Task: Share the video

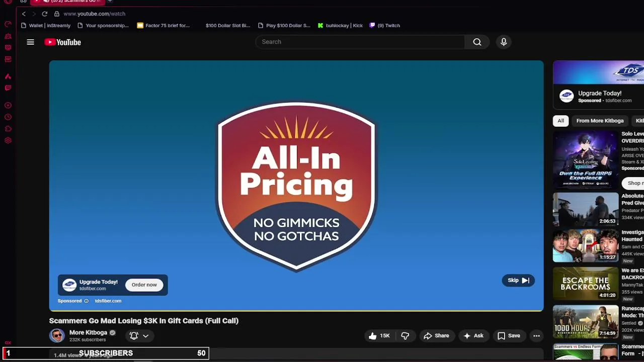Action: pos(436,336)
